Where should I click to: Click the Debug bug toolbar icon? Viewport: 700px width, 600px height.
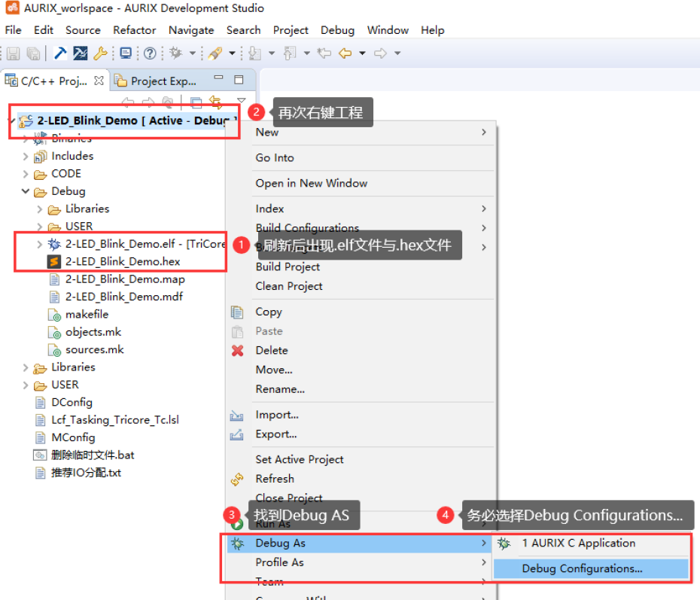[x=176, y=53]
